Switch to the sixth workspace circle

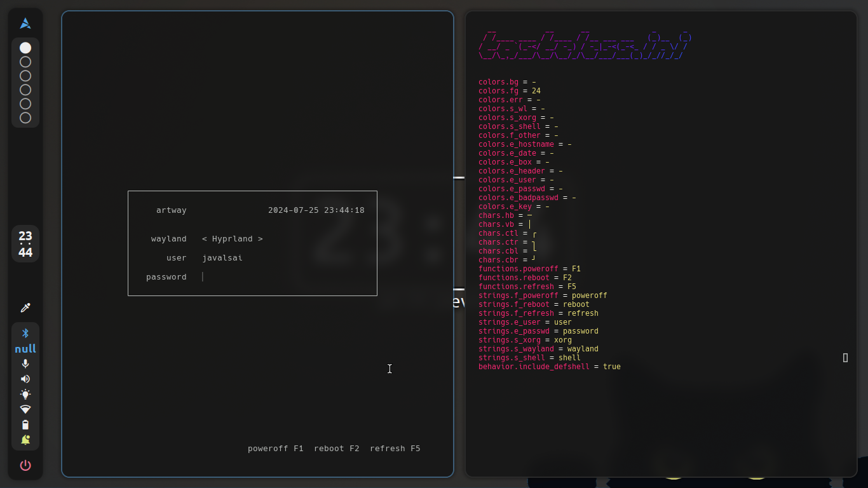[x=25, y=118]
